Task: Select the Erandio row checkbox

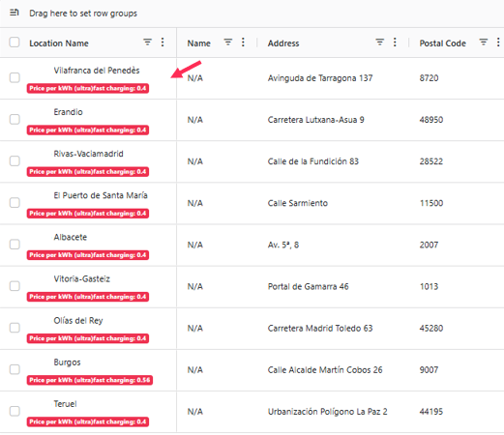Action: [15, 119]
